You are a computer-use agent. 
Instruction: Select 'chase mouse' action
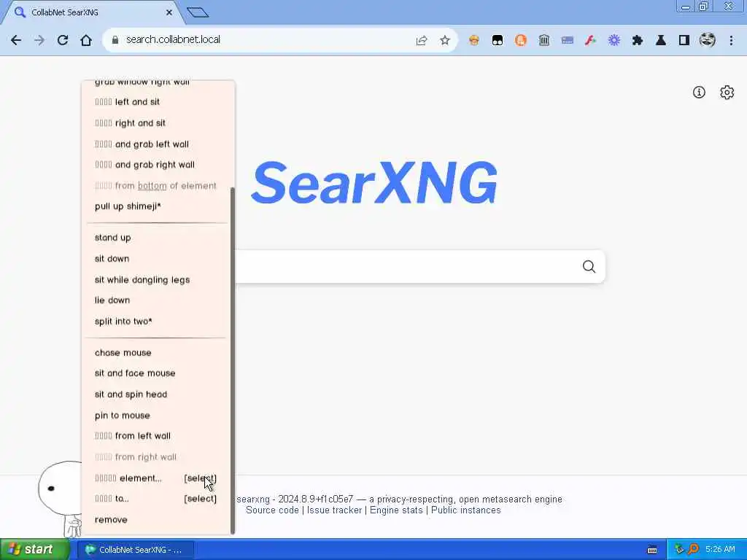123,353
